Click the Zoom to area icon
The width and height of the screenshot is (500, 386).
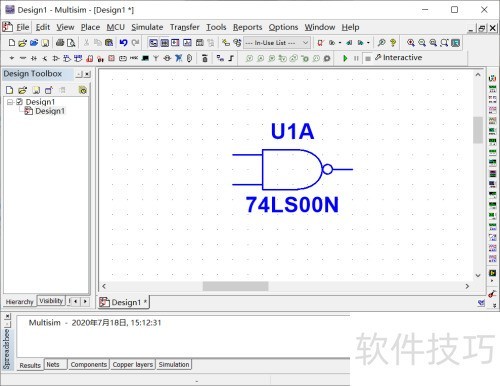(433, 43)
